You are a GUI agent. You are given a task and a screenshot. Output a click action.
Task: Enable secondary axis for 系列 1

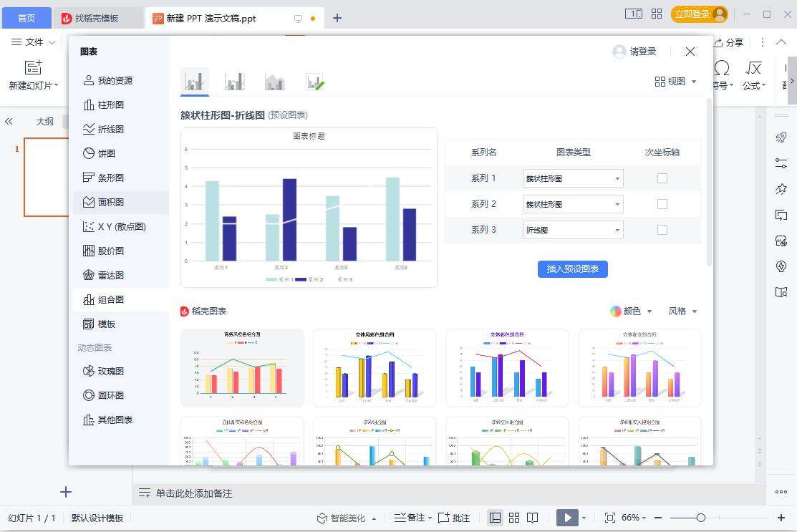(662, 178)
